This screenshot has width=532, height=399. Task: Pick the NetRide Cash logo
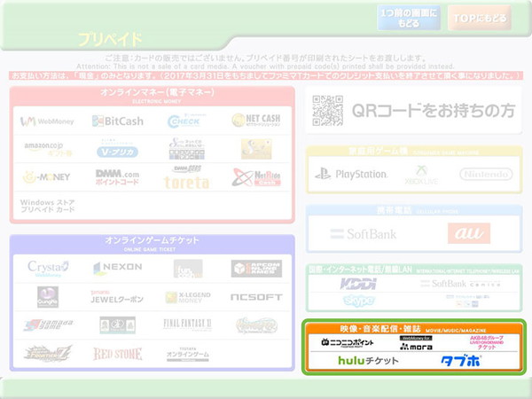(x=256, y=177)
